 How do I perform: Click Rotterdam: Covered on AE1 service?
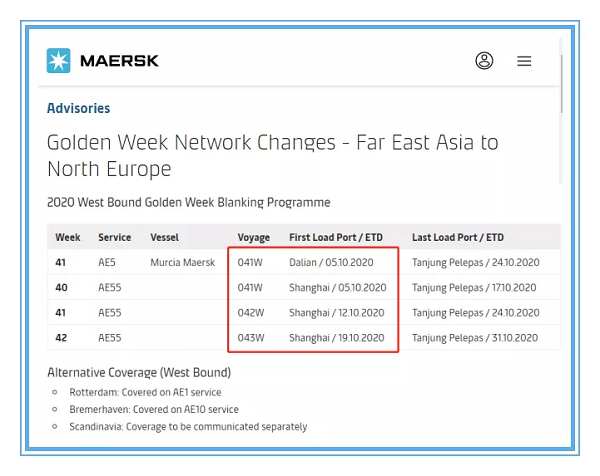[x=145, y=392]
